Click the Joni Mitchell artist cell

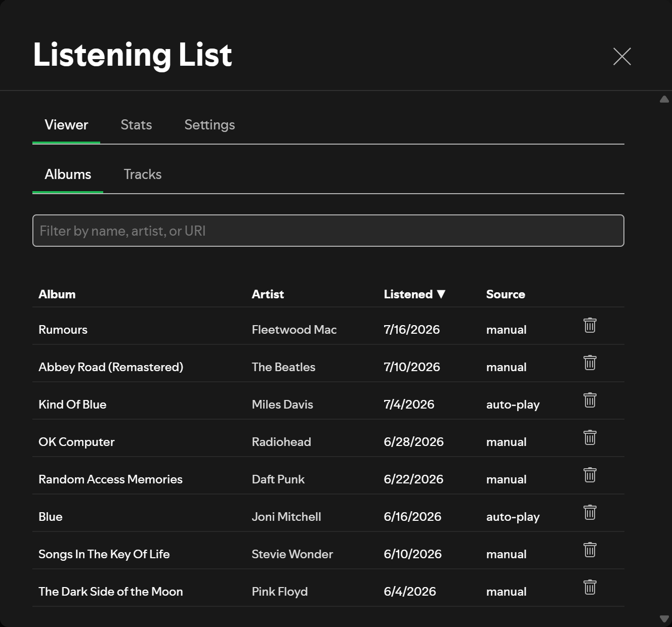[286, 517]
